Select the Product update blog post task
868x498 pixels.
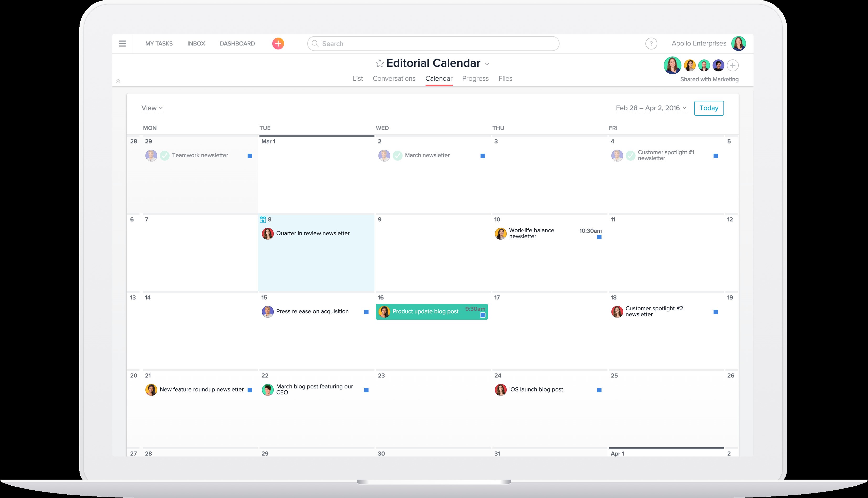pyautogui.click(x=425, y=312)
